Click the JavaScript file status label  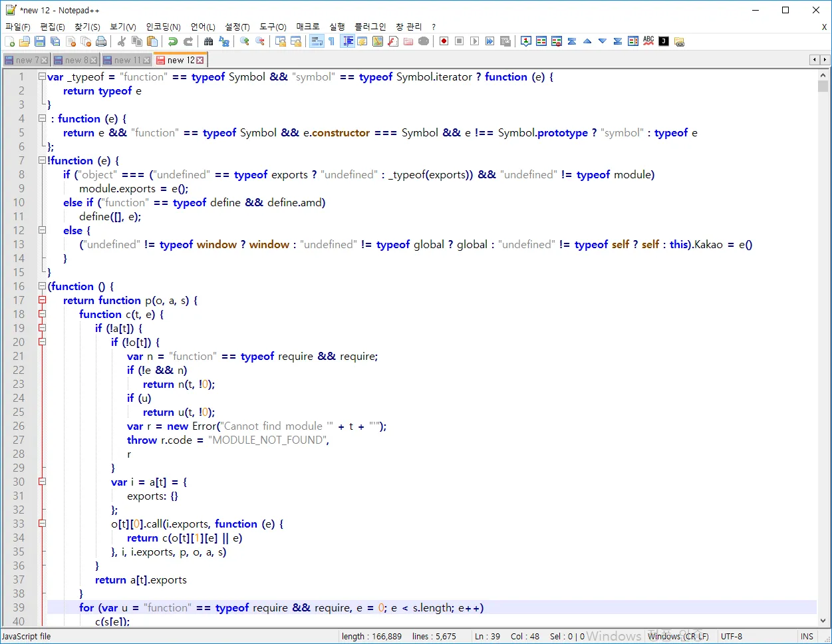point(27,636)
